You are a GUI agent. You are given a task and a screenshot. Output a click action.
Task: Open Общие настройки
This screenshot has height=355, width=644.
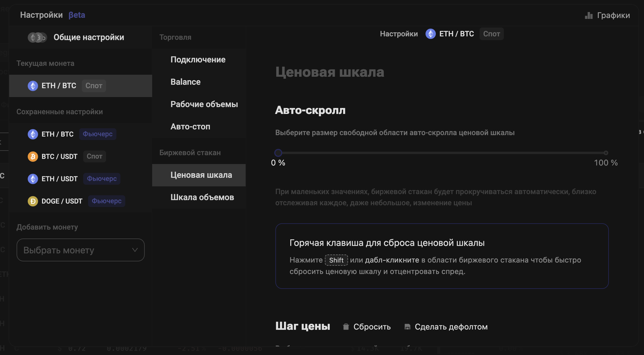(x=81, y=38)
